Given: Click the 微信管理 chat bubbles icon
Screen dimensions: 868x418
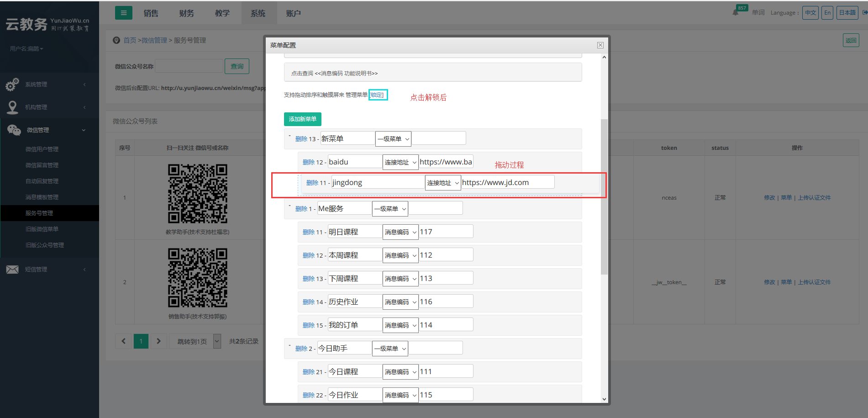Looking at the screenshot, I should tap(14, 130).
